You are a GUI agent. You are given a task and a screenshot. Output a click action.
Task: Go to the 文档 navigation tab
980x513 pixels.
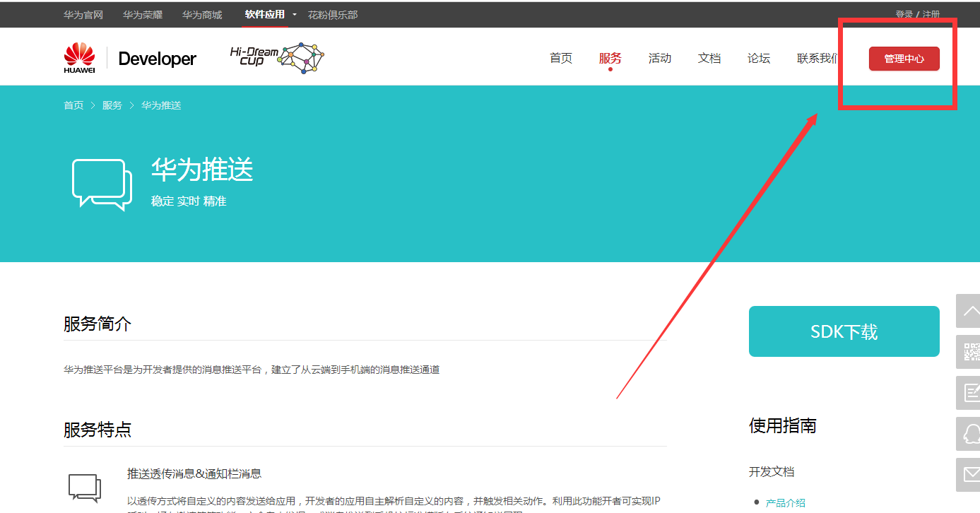coord(709,59)
